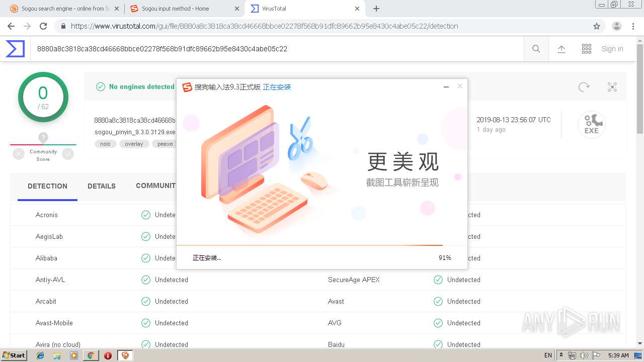Click the VirusTotal logo icon

coord(15,49)
